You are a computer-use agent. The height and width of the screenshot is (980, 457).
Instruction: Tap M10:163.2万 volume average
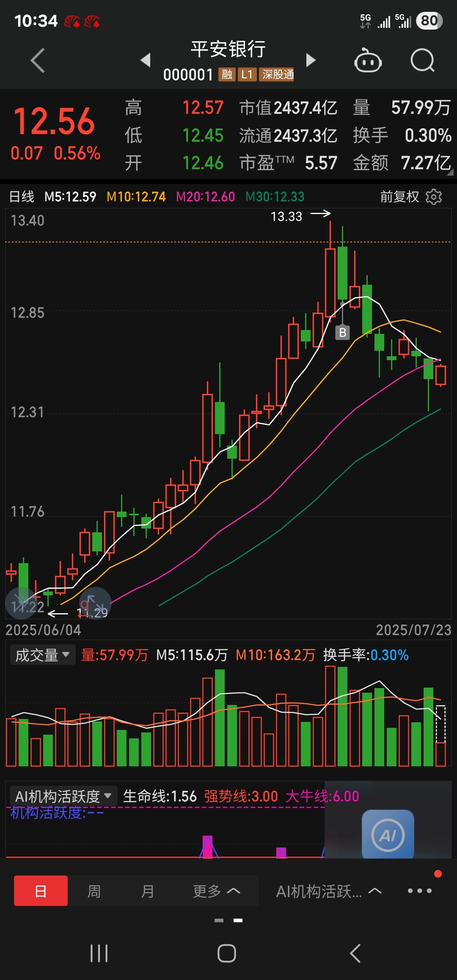click(275, 655)
